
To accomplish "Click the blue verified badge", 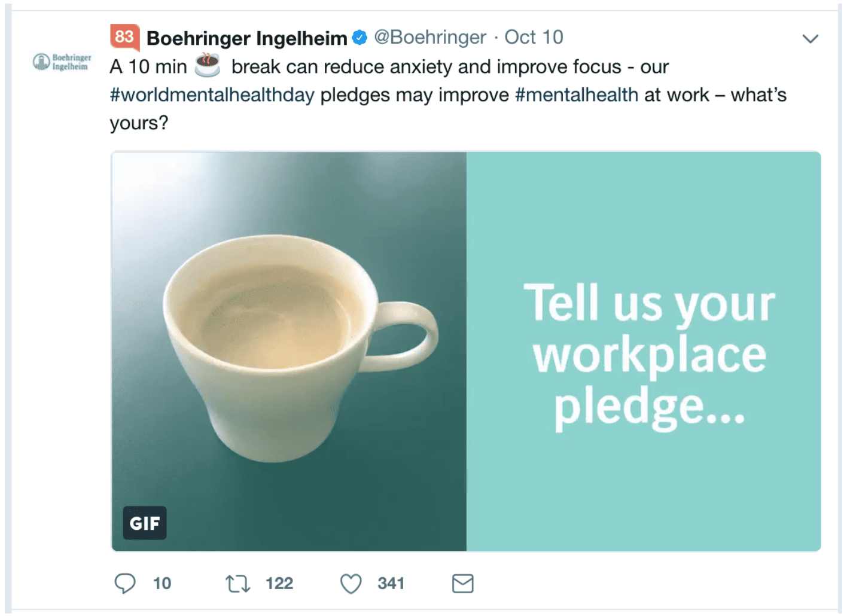I will pyautogui.click(x=359, y=38).
